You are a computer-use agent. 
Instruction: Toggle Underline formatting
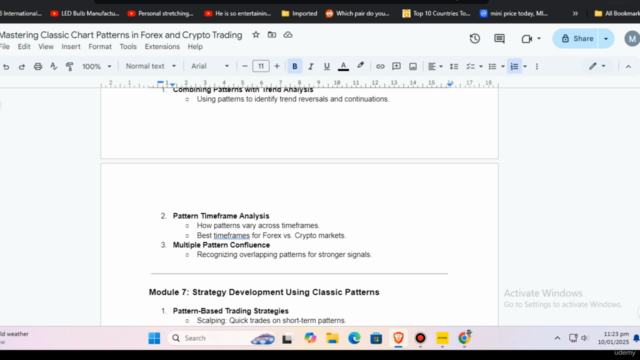[327, 67]
